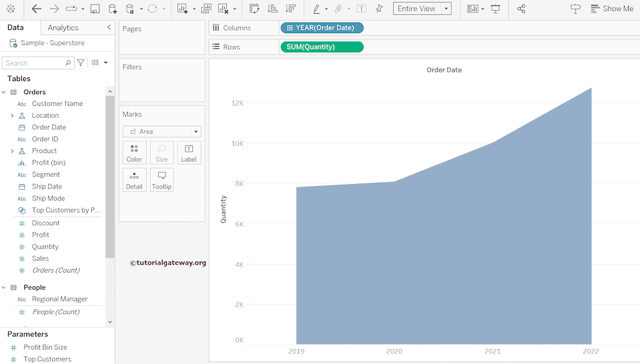
Task: Redo using the forward arrow icon
Action: click(54, 9)
